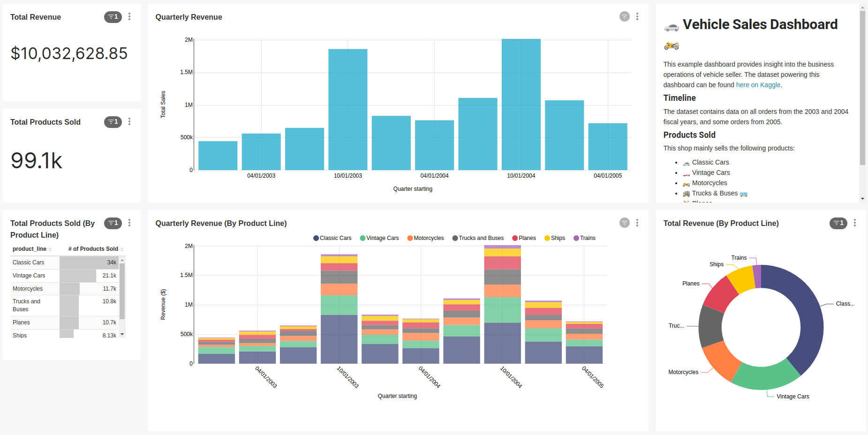Toggle Planes legend entry

coord(524,238)
